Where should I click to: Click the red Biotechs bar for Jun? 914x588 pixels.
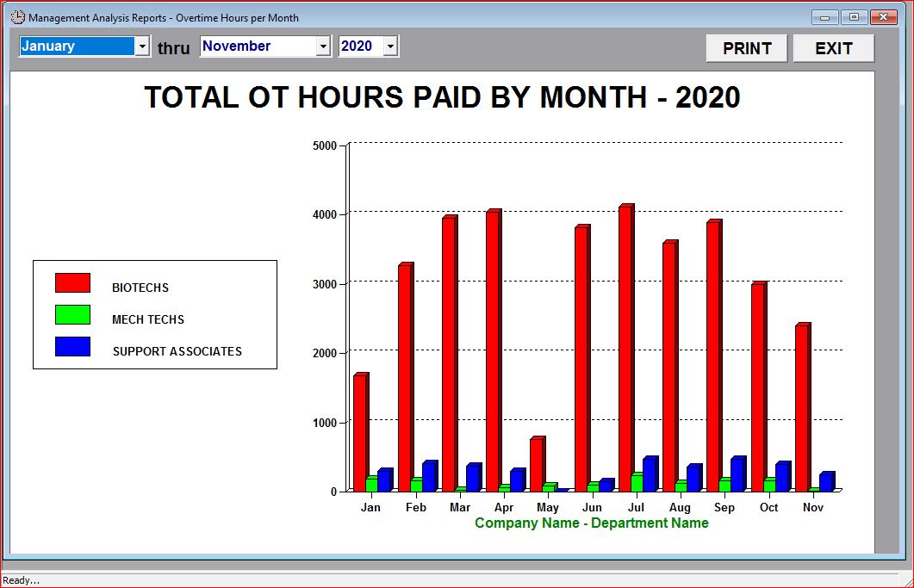[581, 359]
